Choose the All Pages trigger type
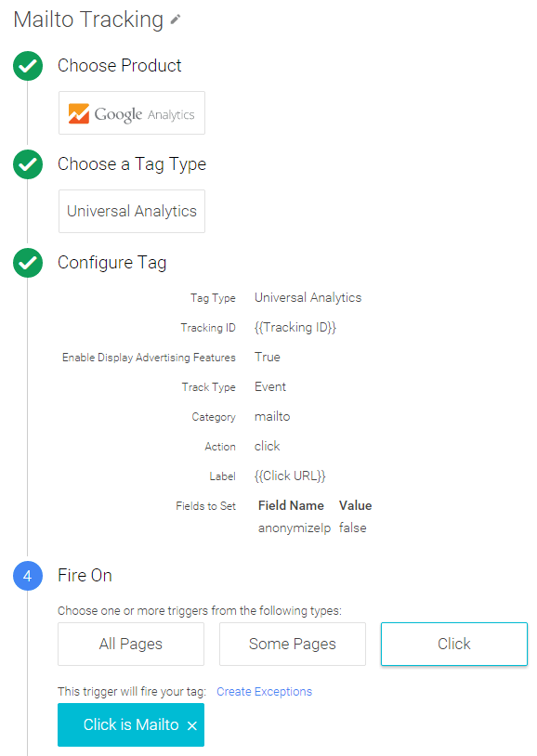Screen dimensions: 537x756 point(131,645)
